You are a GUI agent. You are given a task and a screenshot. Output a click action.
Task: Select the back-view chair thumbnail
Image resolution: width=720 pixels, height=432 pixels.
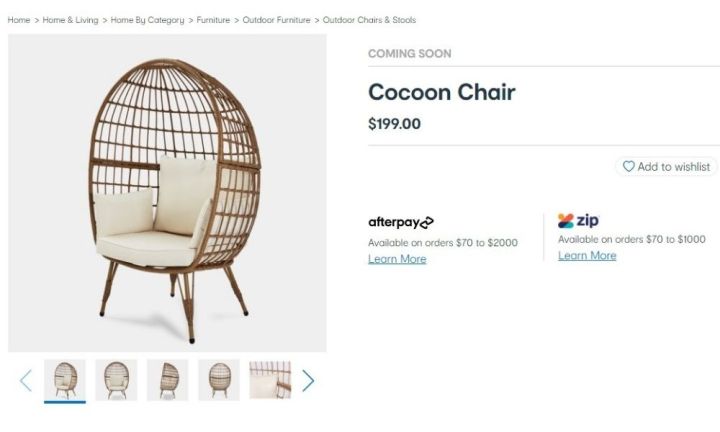tap(219, 380)
